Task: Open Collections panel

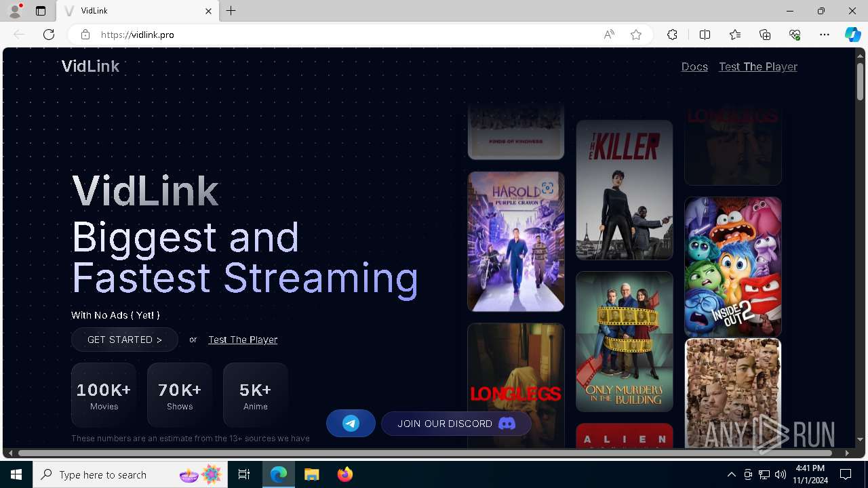Action: tap(765, 35)
